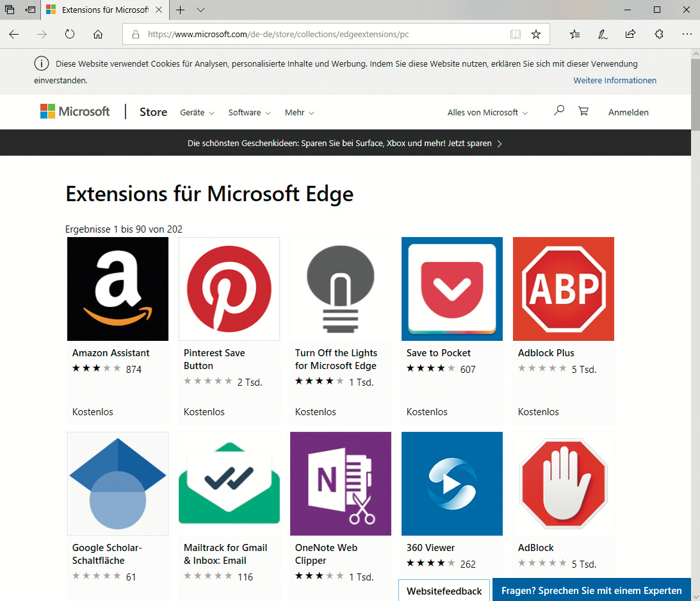
Task: Open the Adblock Plus extension thumbnail
Action: [x=563, y=289]
